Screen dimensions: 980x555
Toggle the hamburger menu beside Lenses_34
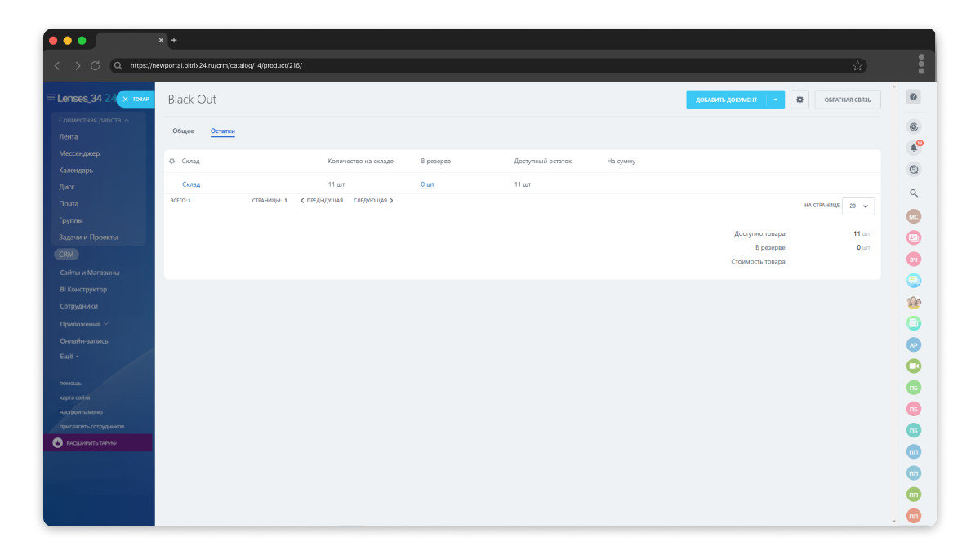click(51, 98)
